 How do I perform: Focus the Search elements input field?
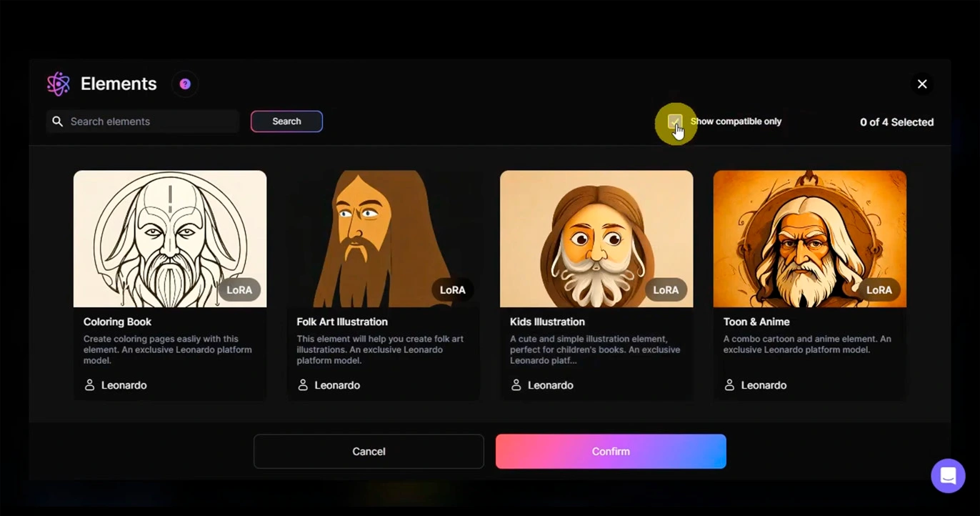143,121
